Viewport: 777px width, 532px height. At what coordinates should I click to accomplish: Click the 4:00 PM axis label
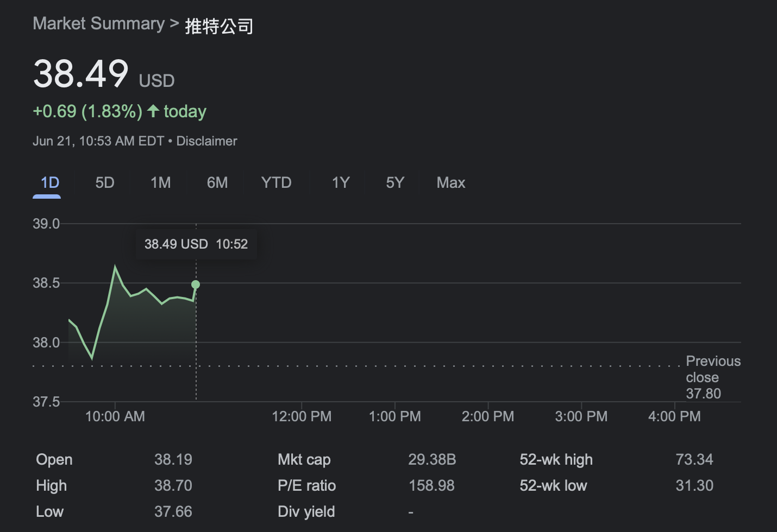pos(674,416)
